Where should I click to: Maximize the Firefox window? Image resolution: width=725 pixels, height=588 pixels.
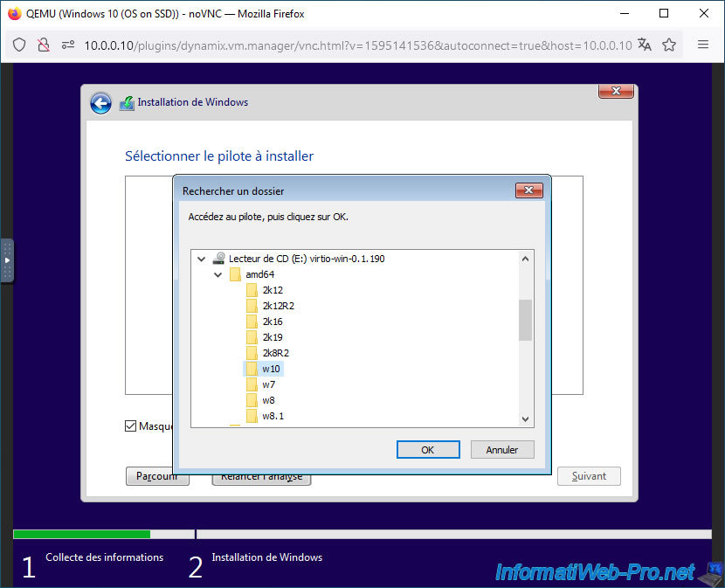(664, 13)
